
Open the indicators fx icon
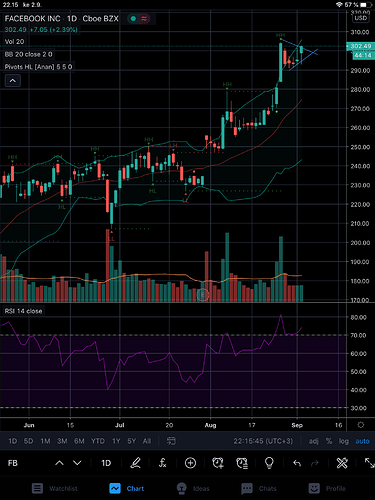(162, 463)
